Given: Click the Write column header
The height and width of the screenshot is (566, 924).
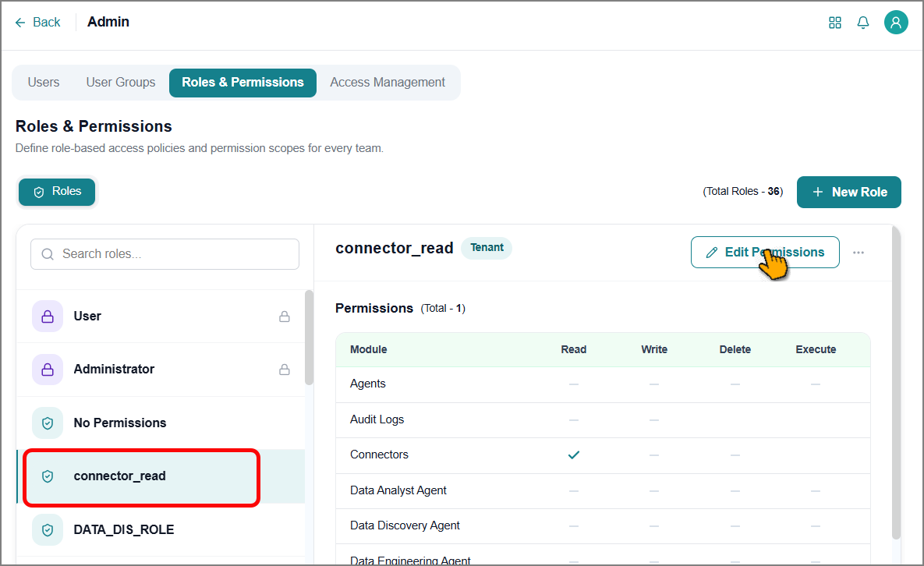Looking at the screenshot, I should click(654, 349).
